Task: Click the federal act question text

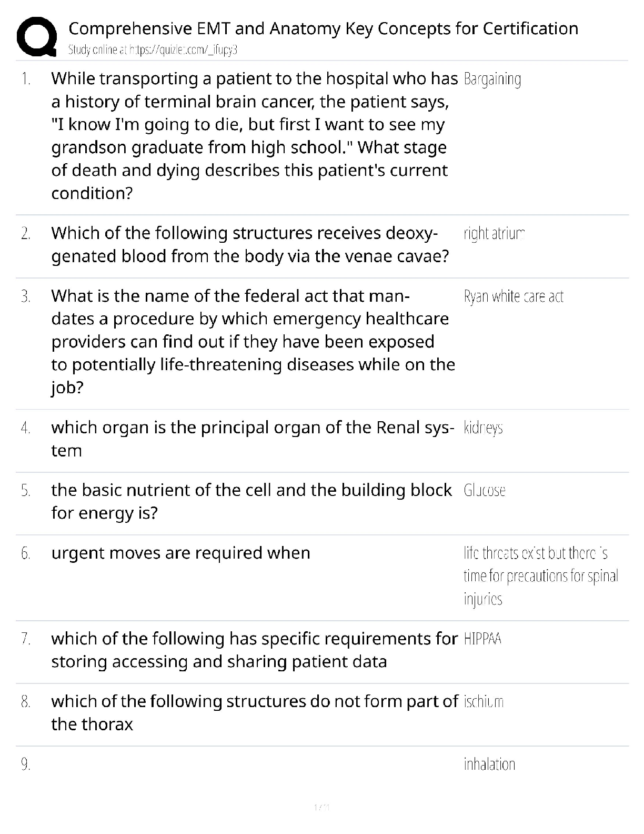Action: [253, 342]
